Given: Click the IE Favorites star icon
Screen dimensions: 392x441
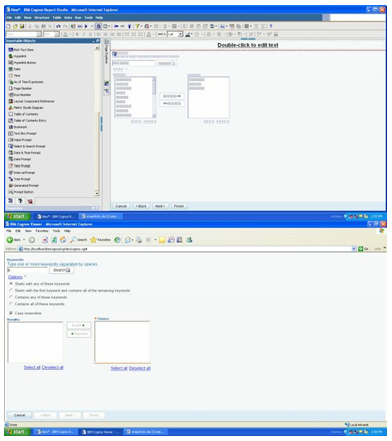Looking at the screenshot, I should coord(93,240).
